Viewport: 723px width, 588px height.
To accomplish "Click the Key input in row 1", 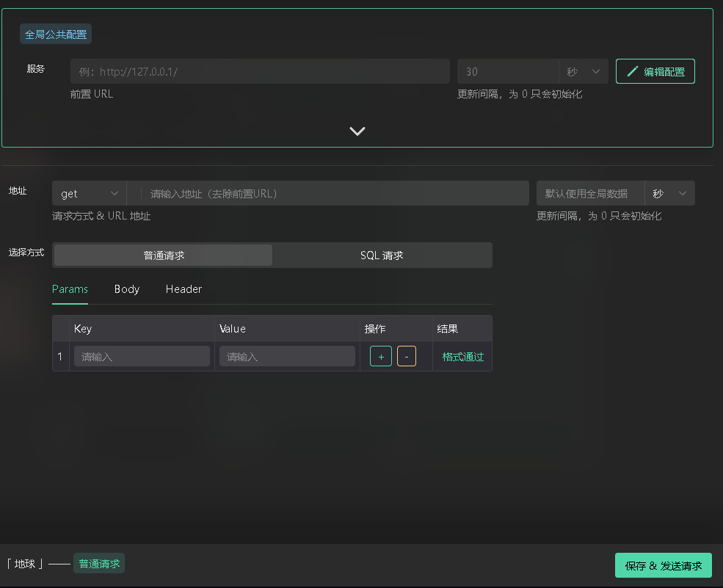I will point(142,357).
